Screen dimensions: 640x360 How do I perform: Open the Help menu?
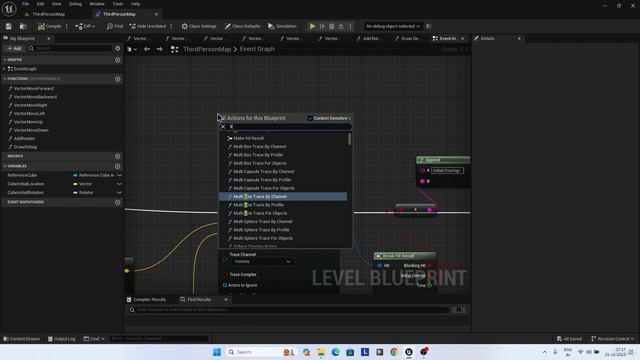point(135,4)
